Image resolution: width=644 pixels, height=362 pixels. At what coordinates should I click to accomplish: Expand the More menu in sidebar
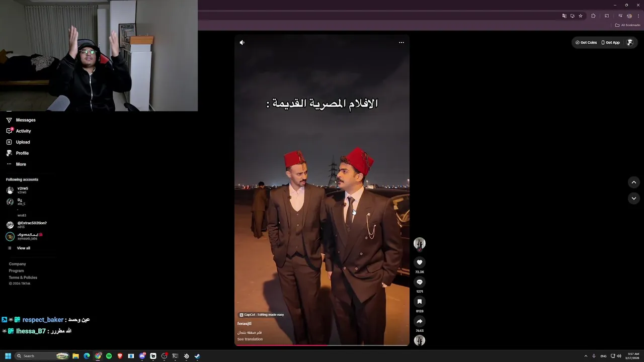point(16,164)
